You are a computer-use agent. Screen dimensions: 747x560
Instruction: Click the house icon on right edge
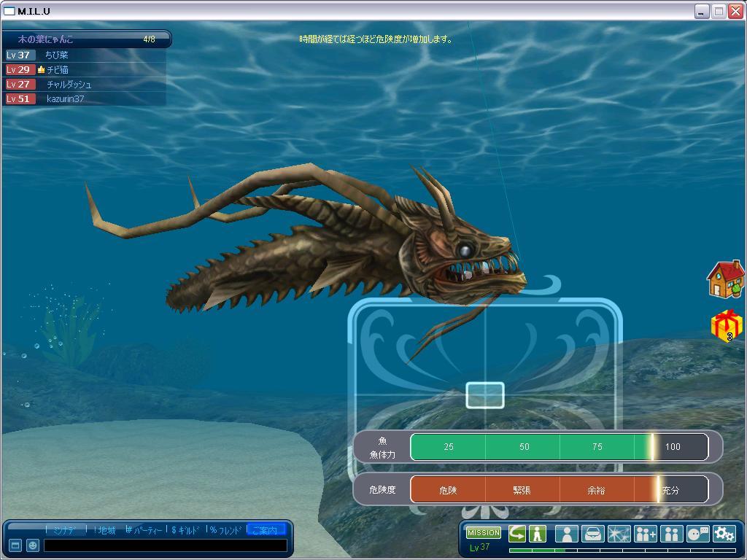point(726,279)
